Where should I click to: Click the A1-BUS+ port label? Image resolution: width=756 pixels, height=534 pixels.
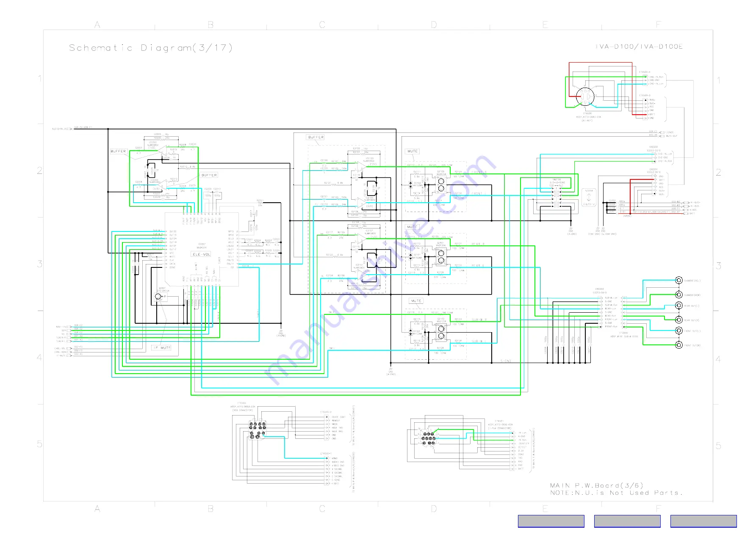point(695,203)
